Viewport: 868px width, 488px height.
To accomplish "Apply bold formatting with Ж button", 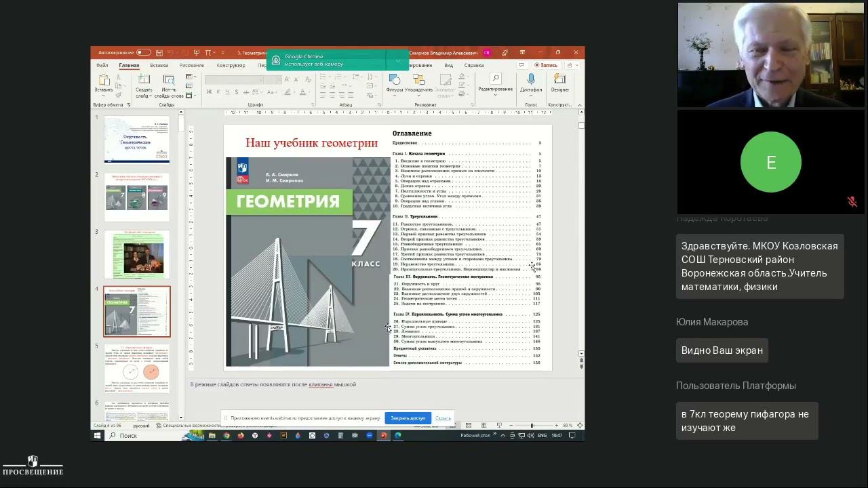I will [x=208, y=92].
